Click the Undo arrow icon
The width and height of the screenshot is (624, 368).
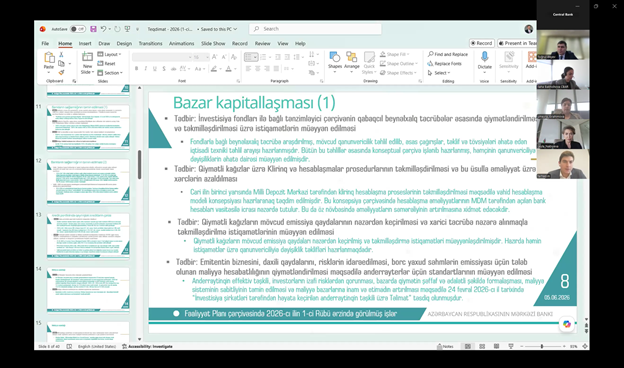[103, 29]
